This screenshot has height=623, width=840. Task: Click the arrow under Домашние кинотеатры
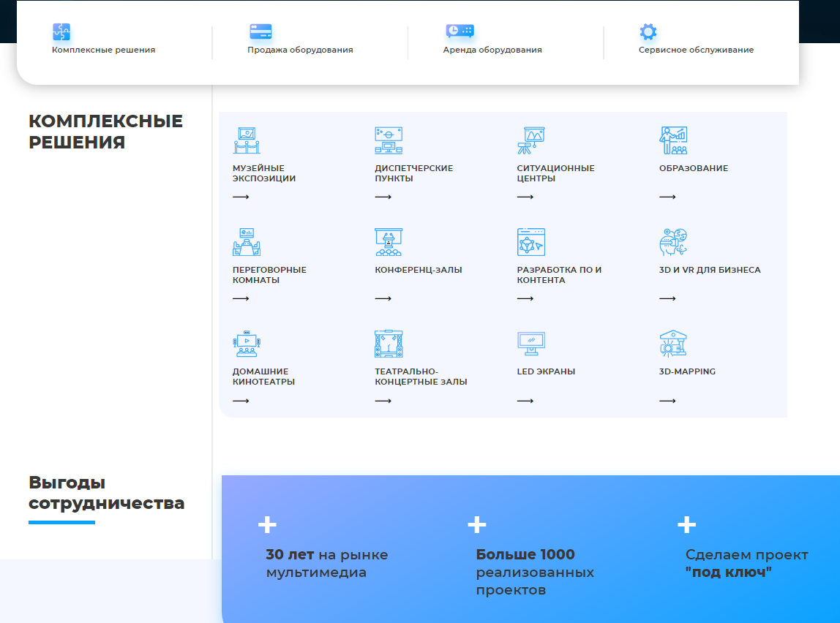click(x=241, y=401)
